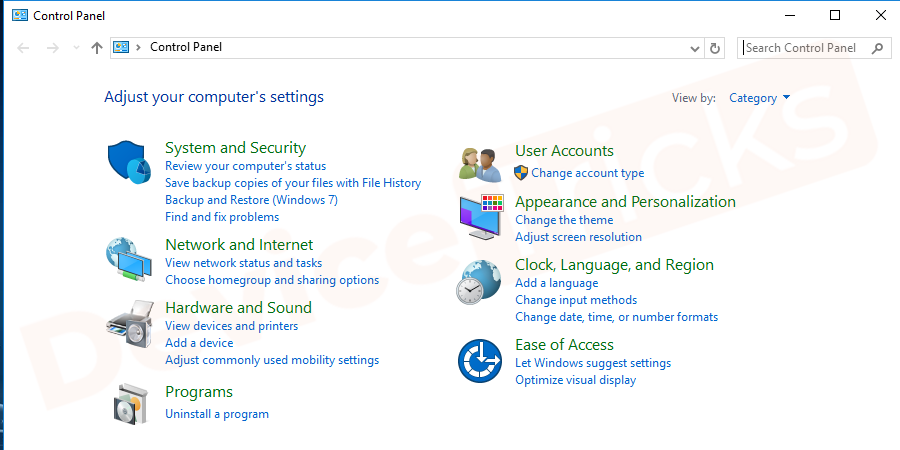Click Control Panel breadcrumb in address bar
Viewport: 900px width, 450px height.
(186, 47)
